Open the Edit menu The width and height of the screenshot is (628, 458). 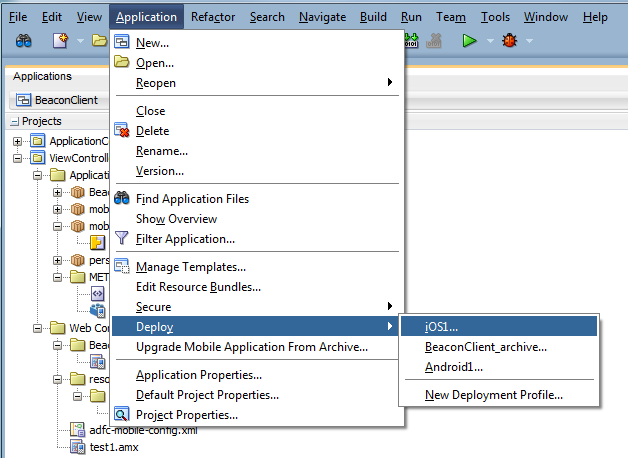tap(52, 17)
